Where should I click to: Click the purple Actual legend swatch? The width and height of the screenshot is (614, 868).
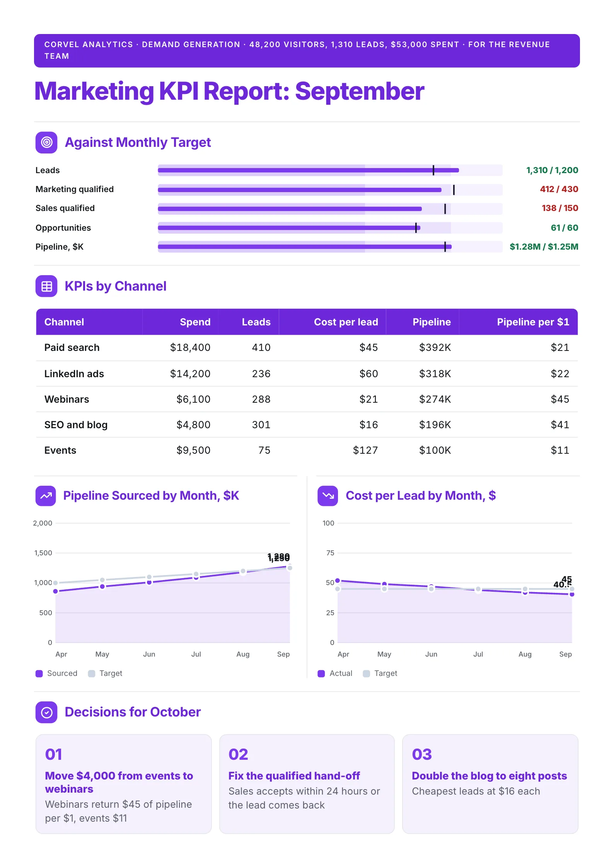coord(321,674)
